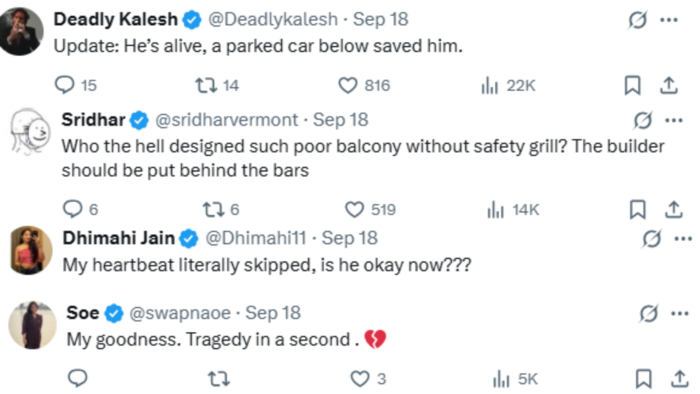The image size is (700, 394).
Task: Open three-dot menu on Soe's tweet
Action: click(679, 313)
